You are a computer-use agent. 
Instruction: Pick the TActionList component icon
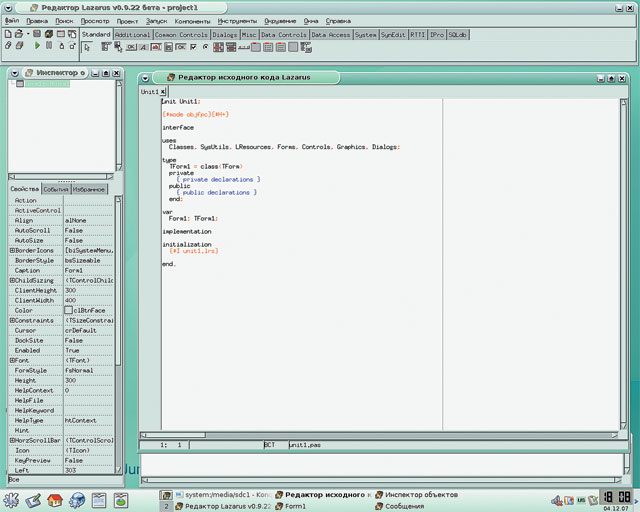click(306, 47)
